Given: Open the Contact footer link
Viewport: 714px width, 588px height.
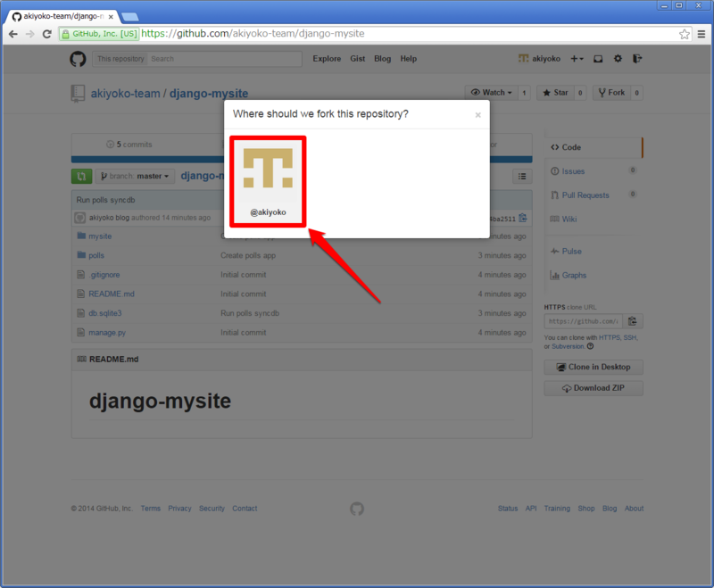Looking at the screenshot, I should [x=245, y=509].
